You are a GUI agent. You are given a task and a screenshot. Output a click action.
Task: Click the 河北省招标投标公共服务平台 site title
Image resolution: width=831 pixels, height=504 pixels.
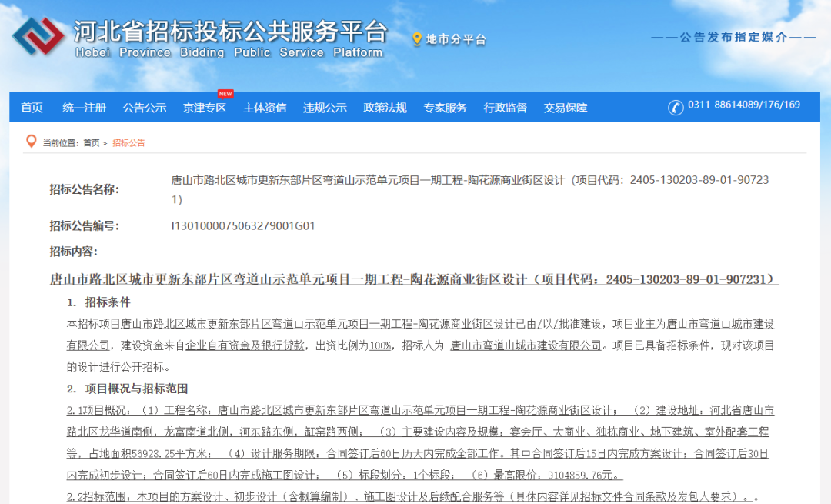coord(230,32)
